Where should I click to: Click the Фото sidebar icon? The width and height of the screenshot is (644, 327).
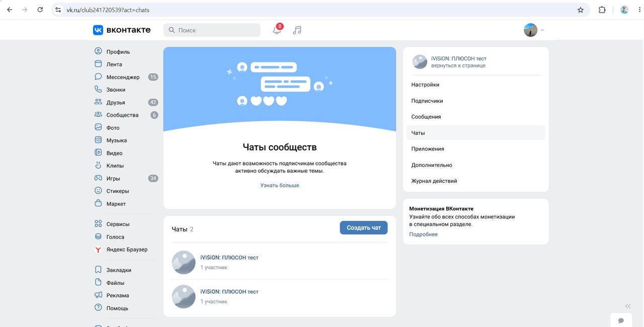tap(98, 127)
